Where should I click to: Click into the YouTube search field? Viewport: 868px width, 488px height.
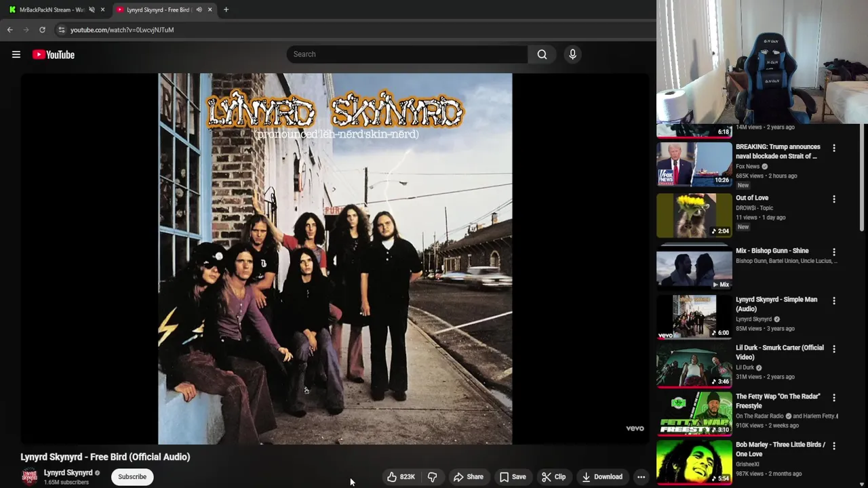pos(407,54)
